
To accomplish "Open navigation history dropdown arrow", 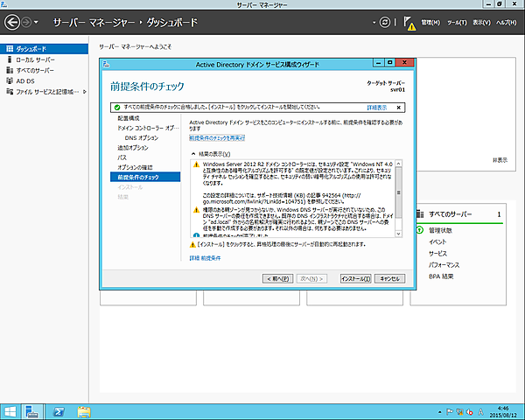I will (36, 23).
